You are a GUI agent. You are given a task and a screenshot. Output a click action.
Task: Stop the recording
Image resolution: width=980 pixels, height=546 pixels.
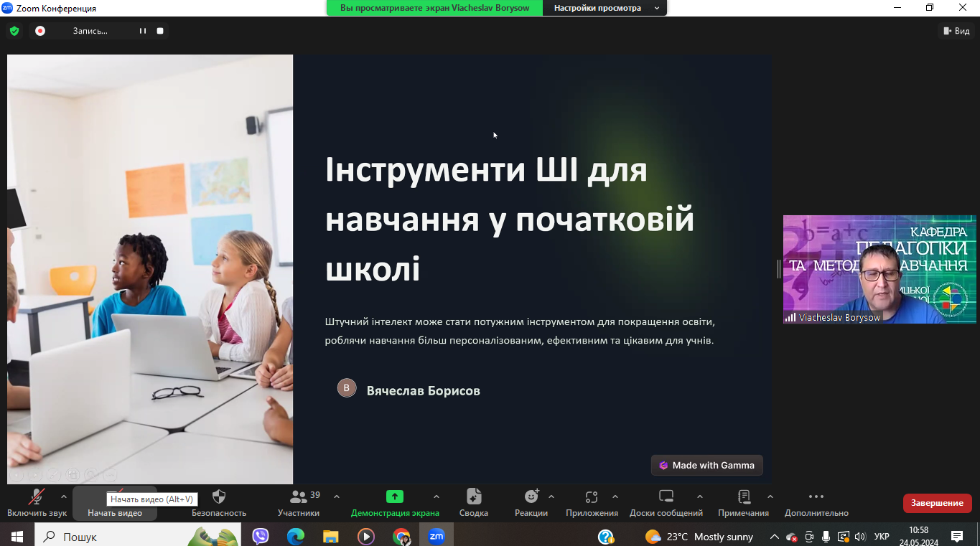pyautogui.click(x=160, y=31)
